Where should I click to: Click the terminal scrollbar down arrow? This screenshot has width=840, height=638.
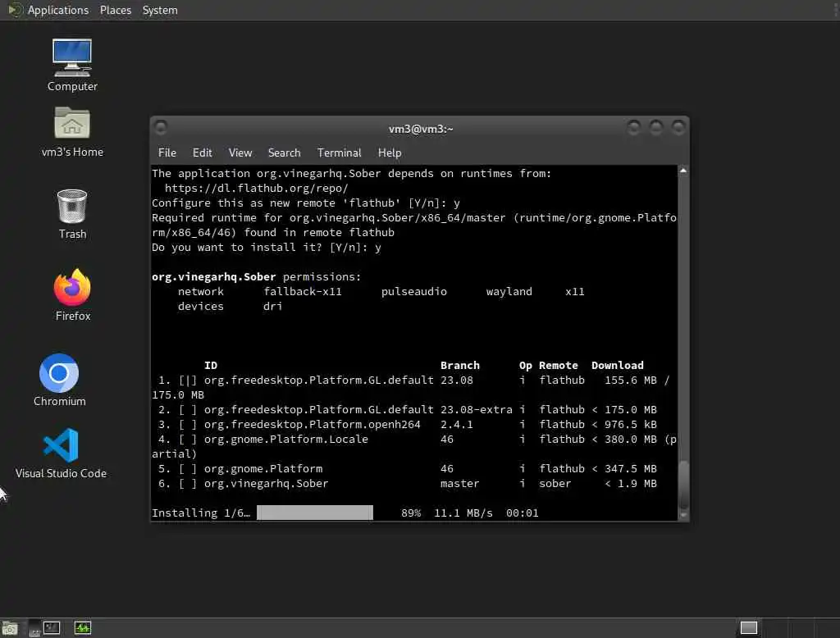[x=683, y=515]
